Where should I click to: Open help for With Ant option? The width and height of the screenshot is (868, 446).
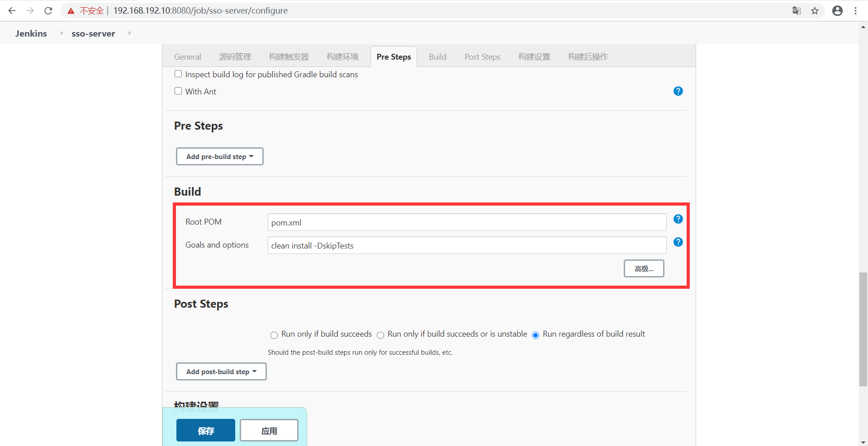point(678,91)
